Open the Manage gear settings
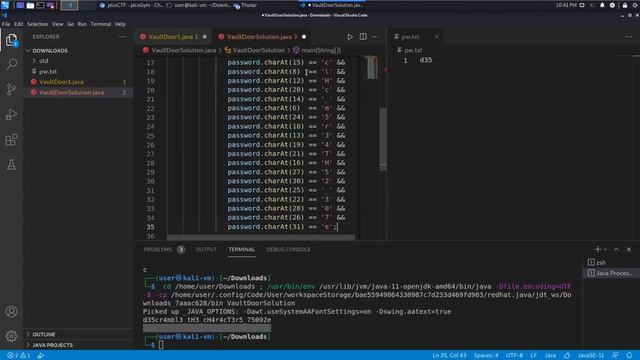Screen dimensions: 640x360 (11, 336)
